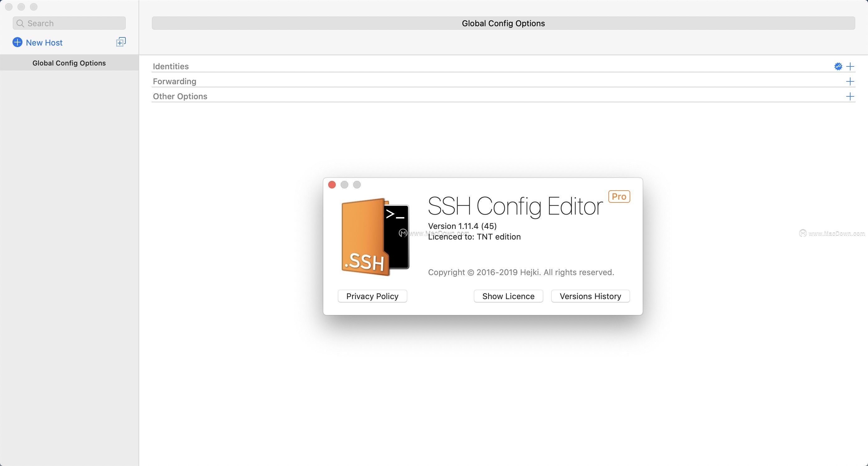Open the Privacy Policy
This screenshot has height=466, width=868.
[372, 296]
